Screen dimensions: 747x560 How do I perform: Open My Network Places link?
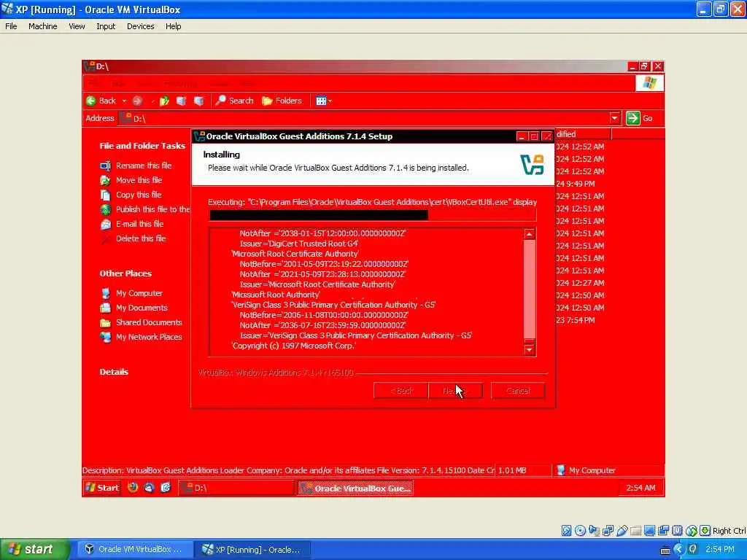(149, 337)
